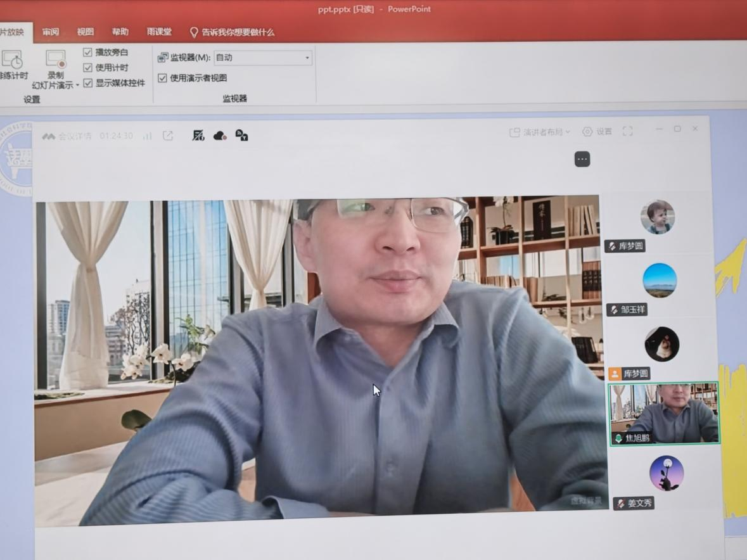
Task: Expand the 录制幻灯片演示 dropdown arrow
Action: 77,85
